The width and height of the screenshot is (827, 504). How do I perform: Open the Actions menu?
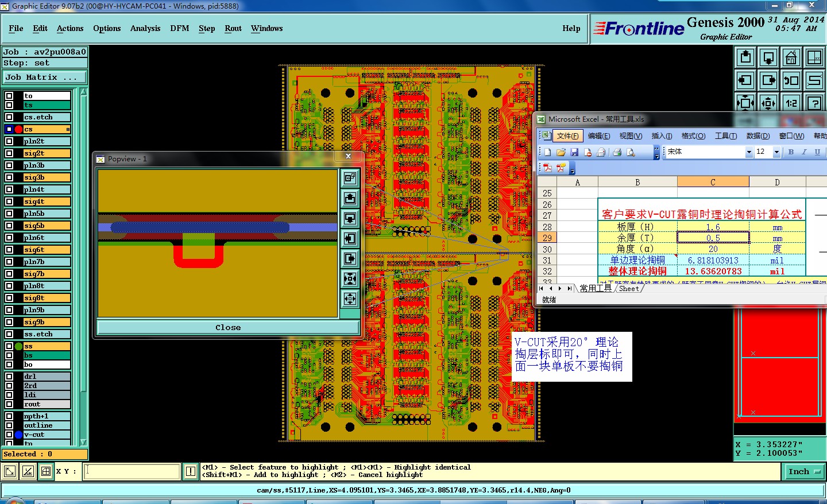click(x=70, y=28)
